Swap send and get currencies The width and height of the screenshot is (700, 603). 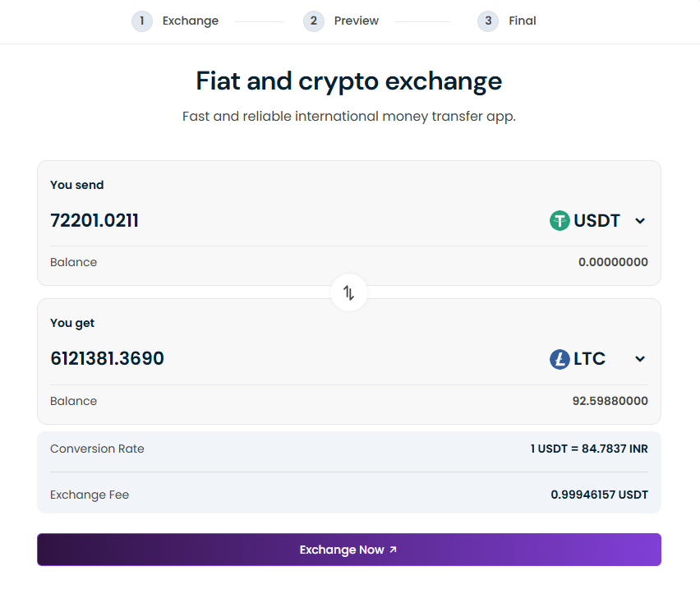pyautogui.click(x=349, y=292)
